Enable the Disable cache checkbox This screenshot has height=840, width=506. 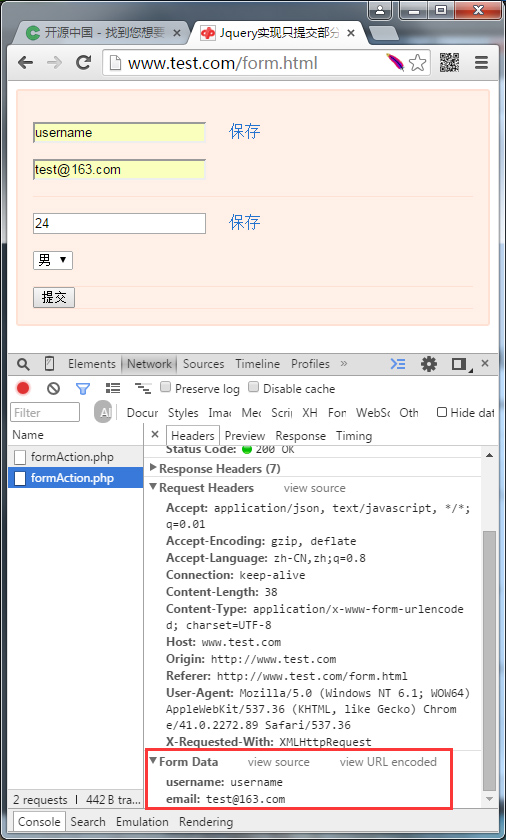253,387
